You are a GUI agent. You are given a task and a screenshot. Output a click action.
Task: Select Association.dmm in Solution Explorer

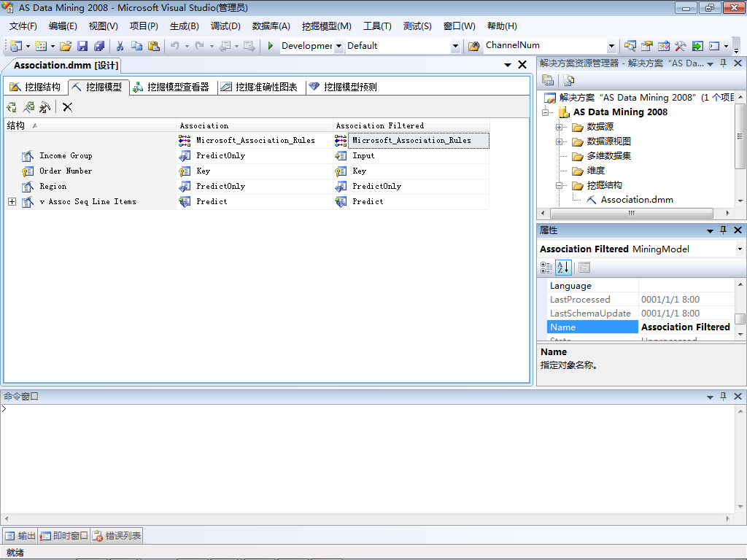[636, 200]
